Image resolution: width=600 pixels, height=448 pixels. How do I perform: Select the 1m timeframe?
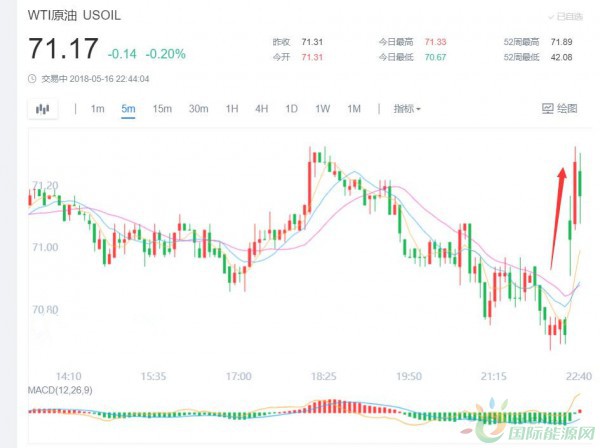(x=97, y=108)
